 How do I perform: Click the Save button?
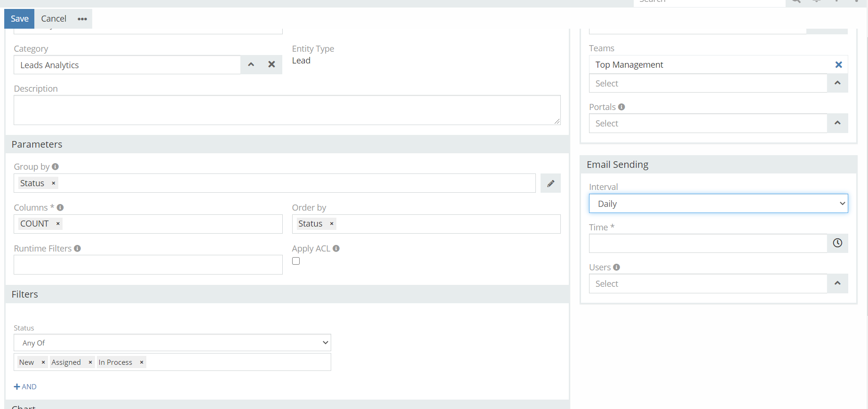20,19
